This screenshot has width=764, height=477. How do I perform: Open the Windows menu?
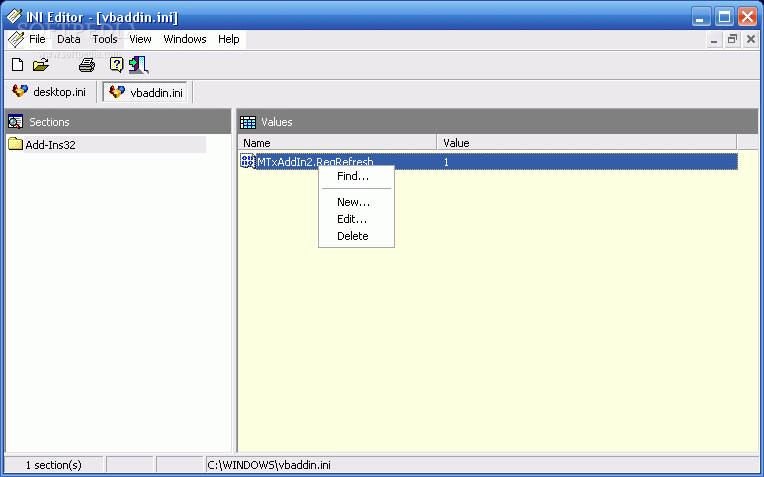pos(185,39)
